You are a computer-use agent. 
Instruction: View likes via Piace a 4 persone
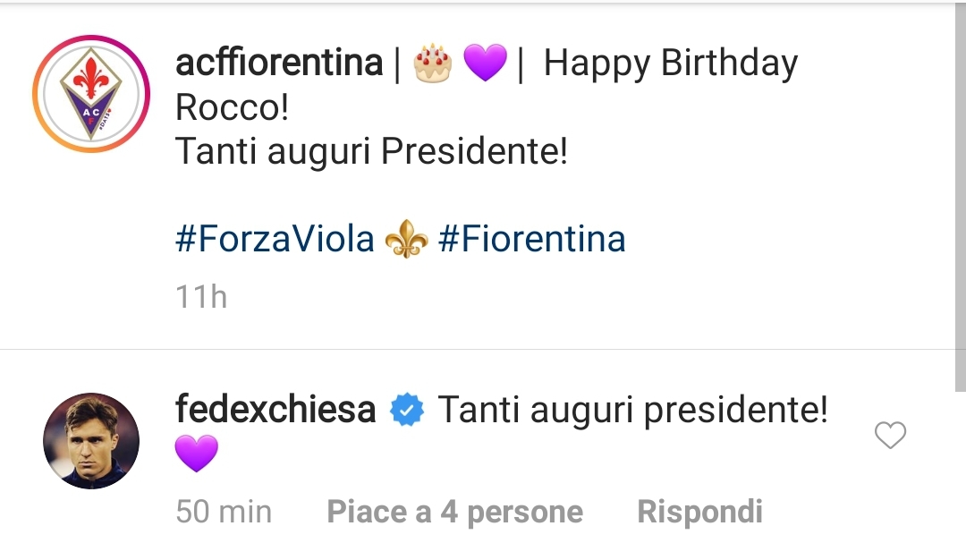tap(454, 512)
